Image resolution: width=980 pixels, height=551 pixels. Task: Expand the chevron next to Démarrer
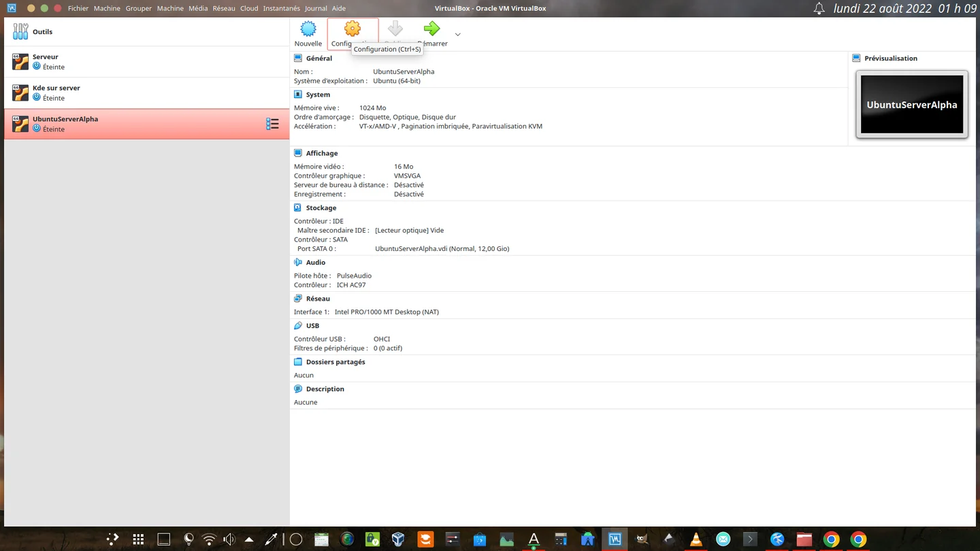[457, 34]
